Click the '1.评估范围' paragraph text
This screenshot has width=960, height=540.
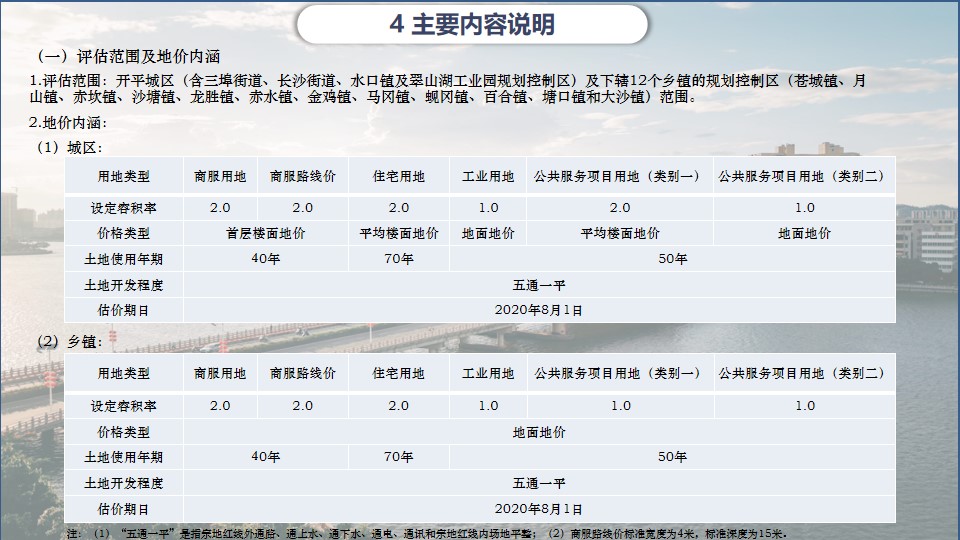[450, 89]
